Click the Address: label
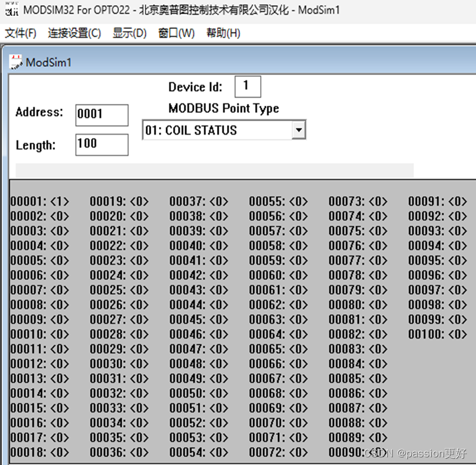Image resolution: width=476 pixels, height=465 pixels. tap(39, 112)
